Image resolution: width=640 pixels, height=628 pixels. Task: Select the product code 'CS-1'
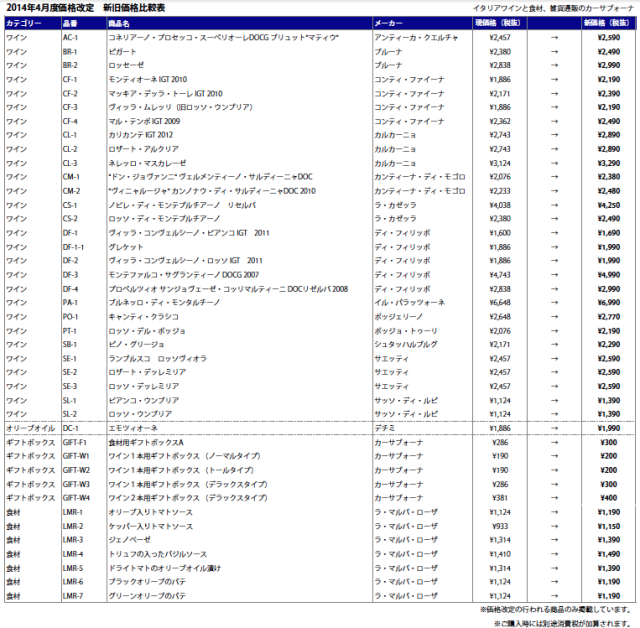click(70, 205)
